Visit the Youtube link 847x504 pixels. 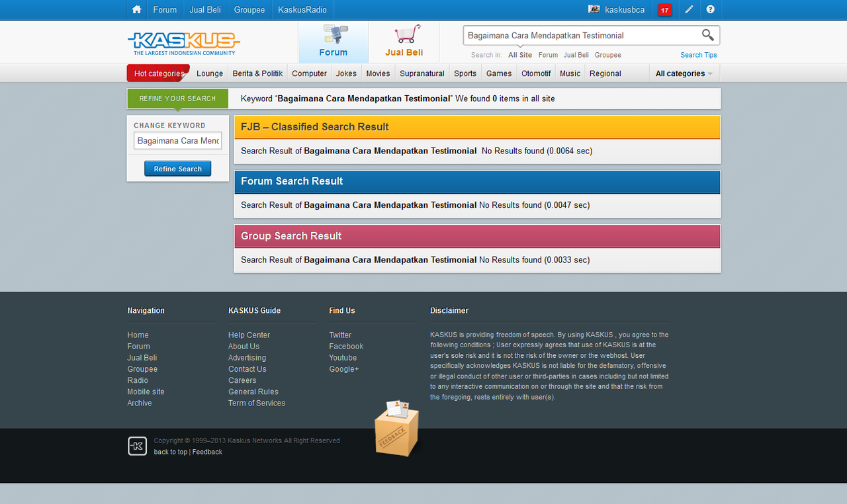[x=343, y=358]
